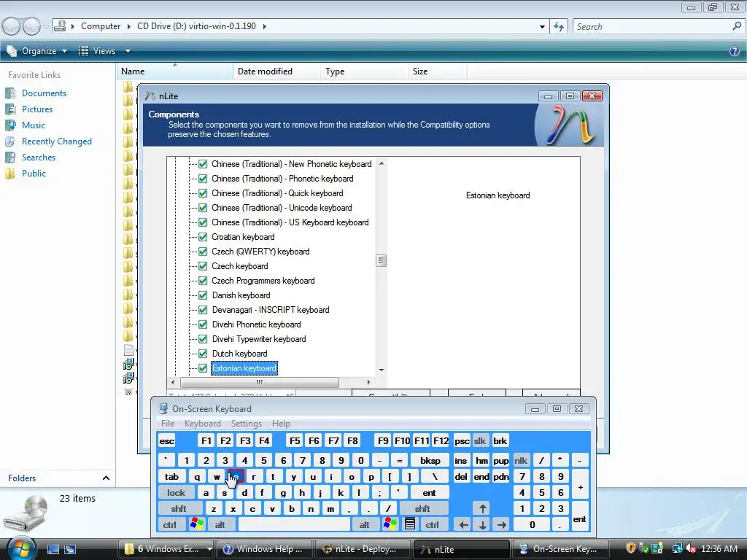747x560 pixels.
Task: Uncheck Czech Programmers keyboard checkbox
Action: (x=203, y=281)
